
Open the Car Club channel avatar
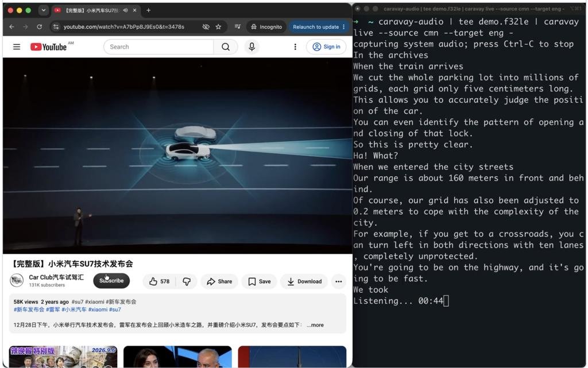click(17, 280)
